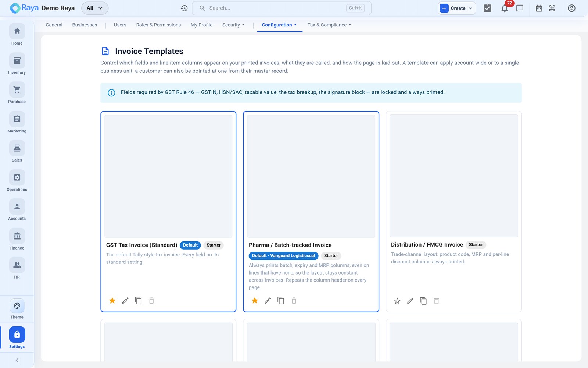Open the My Profile tab
The width and height of the screenshot is (588, 368).
201,25
